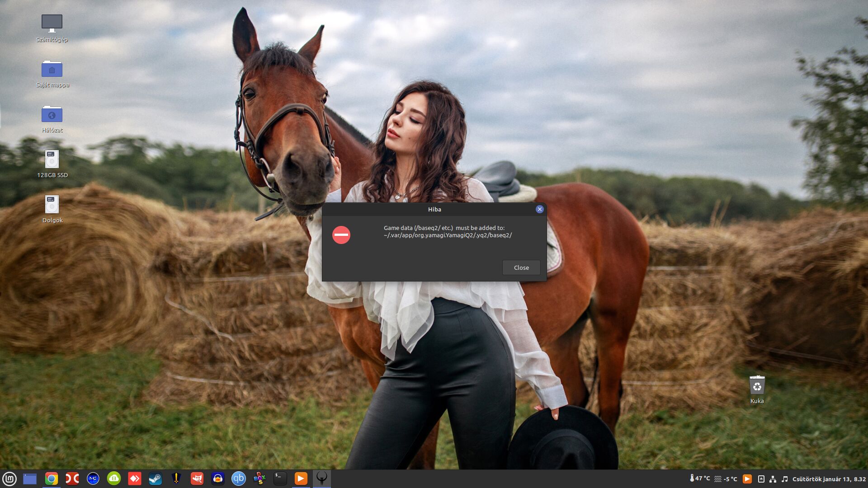The width and height of the screenshot is (868, 488).
Task: Click the game data error message text
Action: 448,231
